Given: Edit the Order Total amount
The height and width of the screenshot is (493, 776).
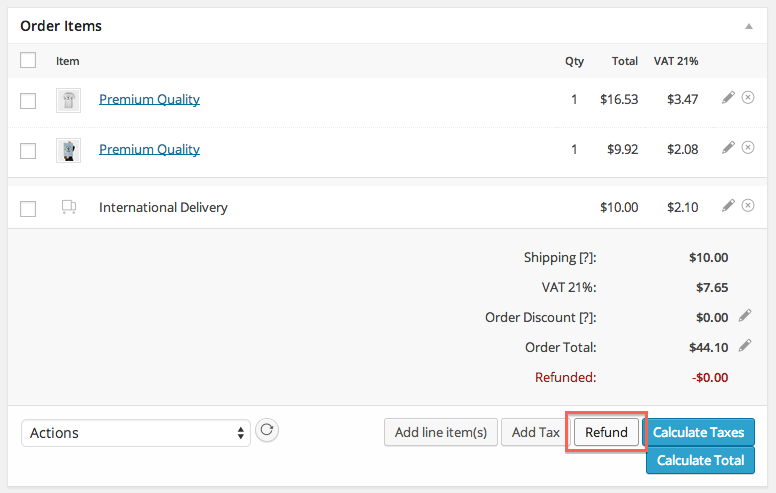Looking at the screenshot, I should 744,346.
